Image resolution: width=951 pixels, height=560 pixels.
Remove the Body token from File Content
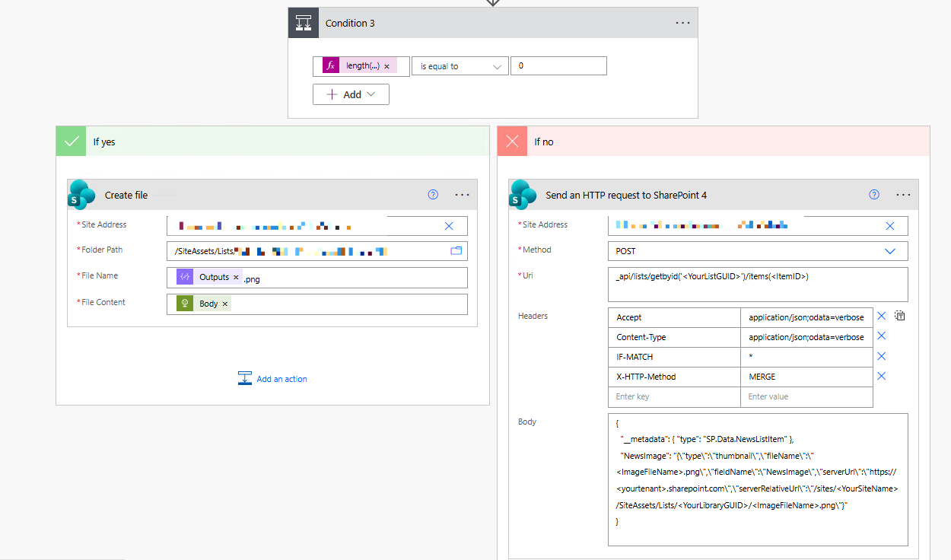[x=224, y=304]
